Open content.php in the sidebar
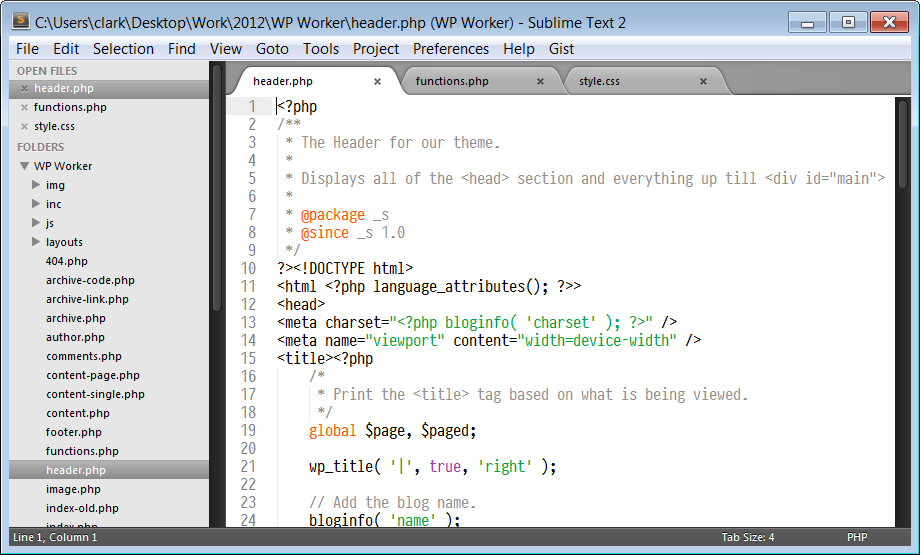The width and height of the screenshot is (920, 555). (77, 413)
